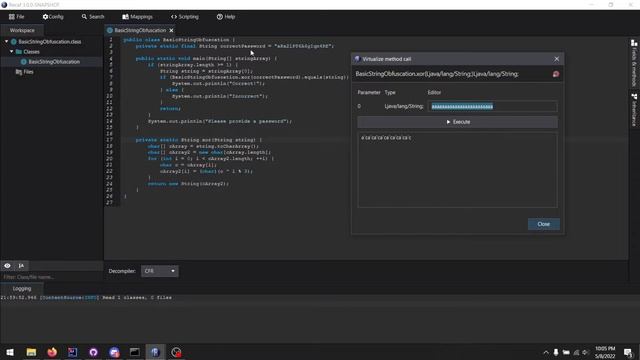
Task: Click the execution output text area
Action: pos(457,170)
